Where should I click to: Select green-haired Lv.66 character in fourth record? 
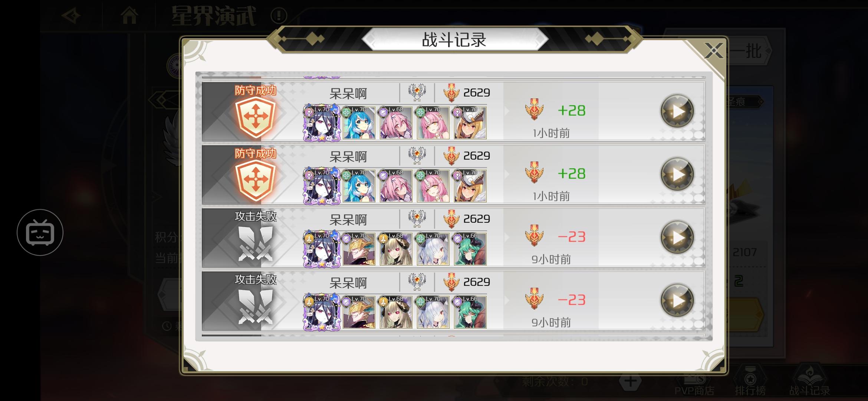coord(470,312)
